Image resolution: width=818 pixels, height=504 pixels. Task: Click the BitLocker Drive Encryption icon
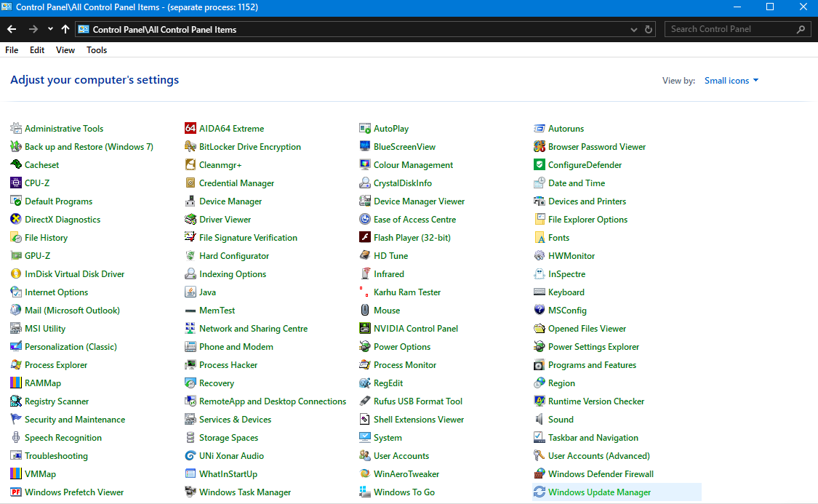[191, 147]
